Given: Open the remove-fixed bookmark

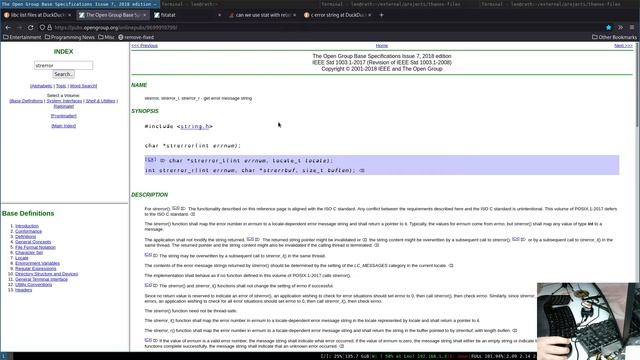Looking at the screenshot, I should click(x=136, y=37).
